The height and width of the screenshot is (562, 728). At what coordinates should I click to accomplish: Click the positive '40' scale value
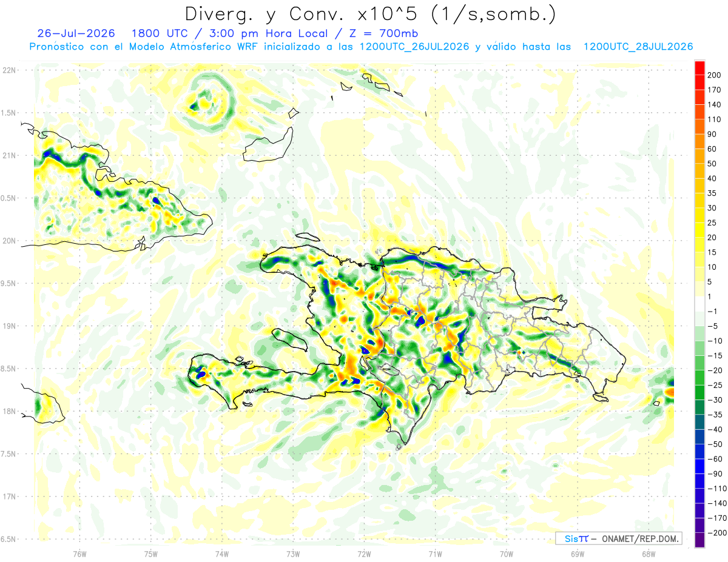point(713,178)
